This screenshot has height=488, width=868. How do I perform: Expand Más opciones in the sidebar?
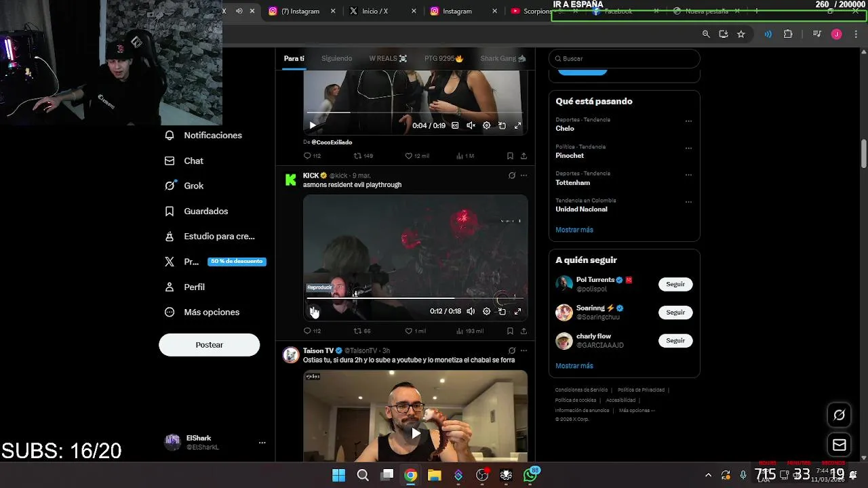tap(202, 312)
